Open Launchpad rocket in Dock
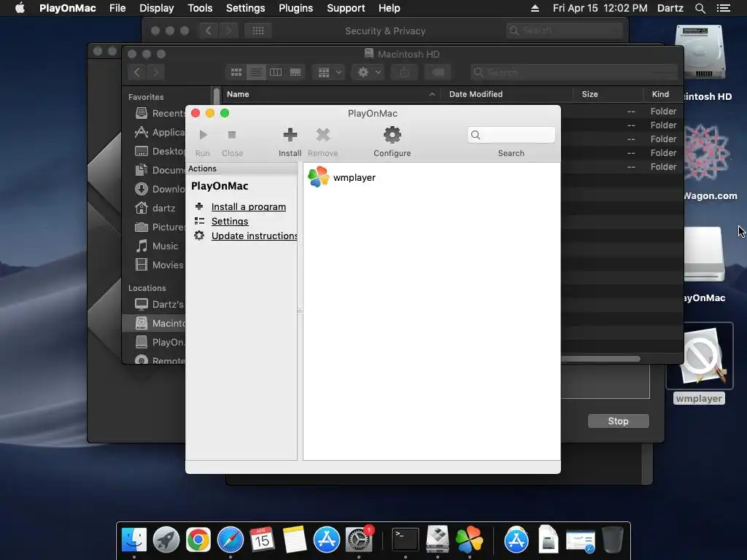This screenshot has height=560, width=747. pos(166,540)
